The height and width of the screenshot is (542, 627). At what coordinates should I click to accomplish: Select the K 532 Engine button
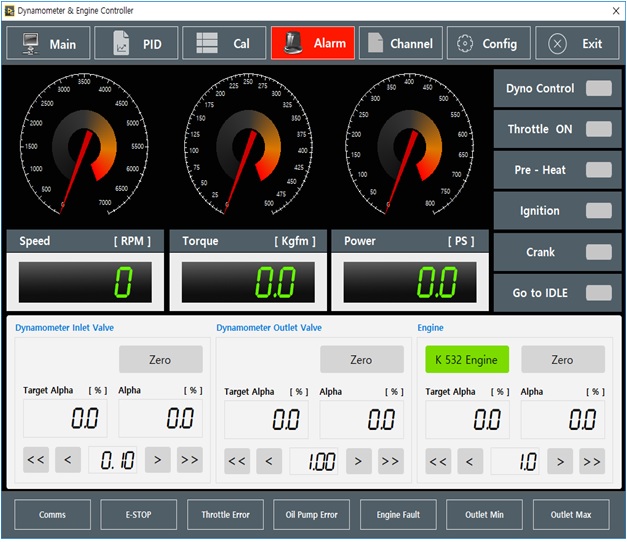coord(467,360)
